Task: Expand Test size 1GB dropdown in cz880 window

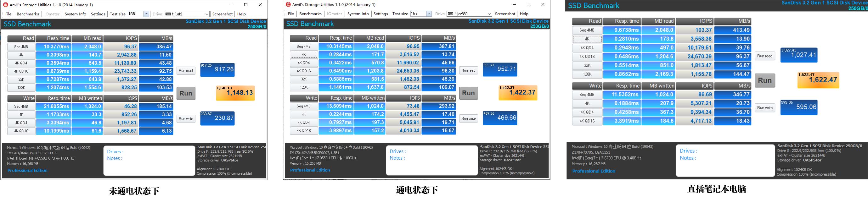Action: [x=429, y=14]
